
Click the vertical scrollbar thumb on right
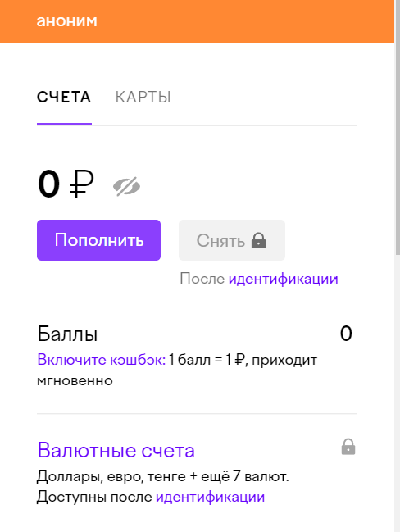(398, 127)
